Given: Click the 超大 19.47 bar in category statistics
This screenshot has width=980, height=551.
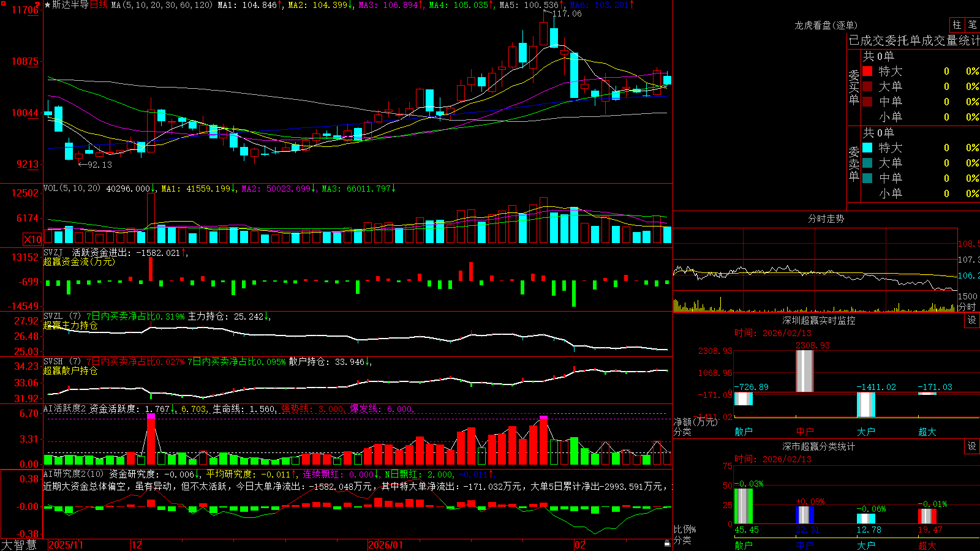Looking at the screenshot, I should [927, 516].
